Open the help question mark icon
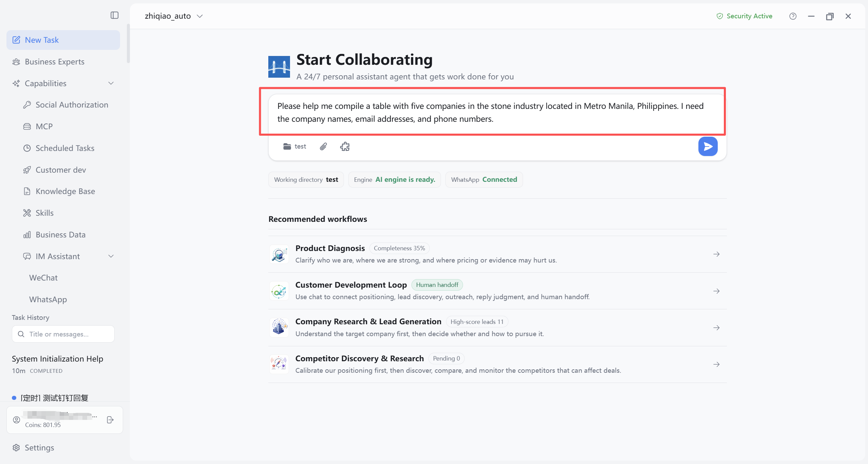Viewport: 868px width, 464px height. click(793, 16)
